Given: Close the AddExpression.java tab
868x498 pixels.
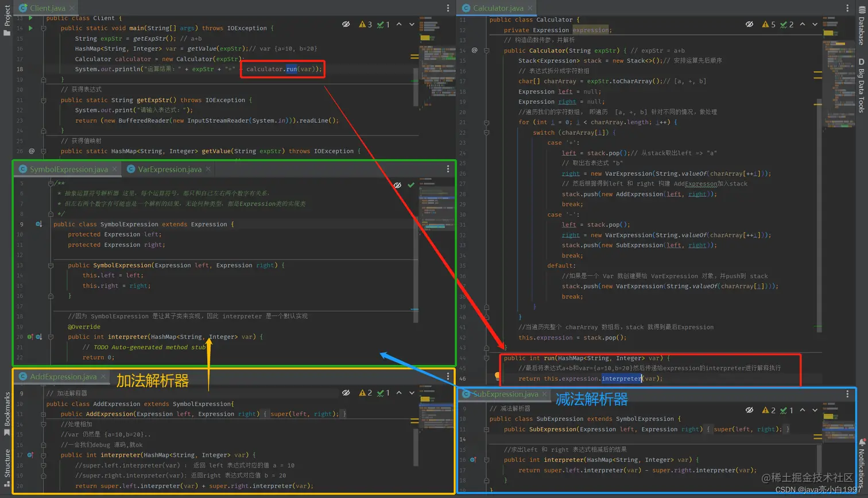Looking at the screenshot, I should [103, 377].
